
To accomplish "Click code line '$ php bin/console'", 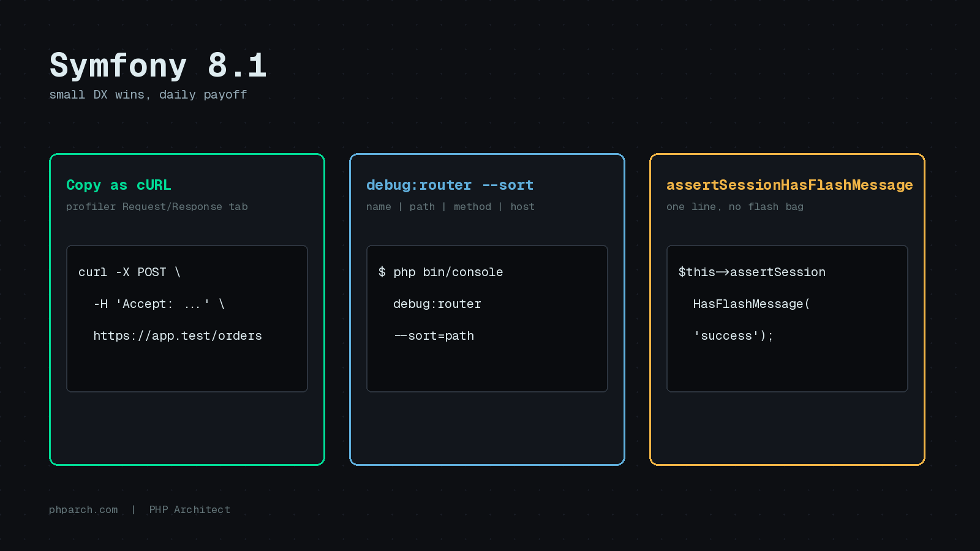I will 441,272.
